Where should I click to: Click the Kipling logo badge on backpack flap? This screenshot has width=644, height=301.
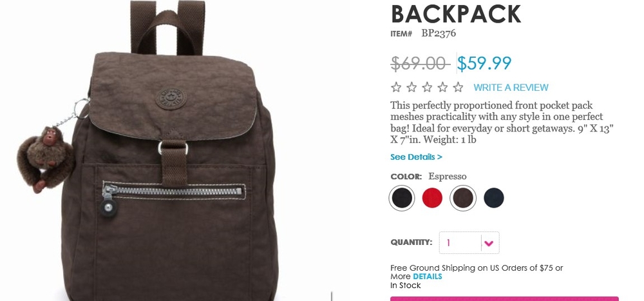(x=171, y=98)
